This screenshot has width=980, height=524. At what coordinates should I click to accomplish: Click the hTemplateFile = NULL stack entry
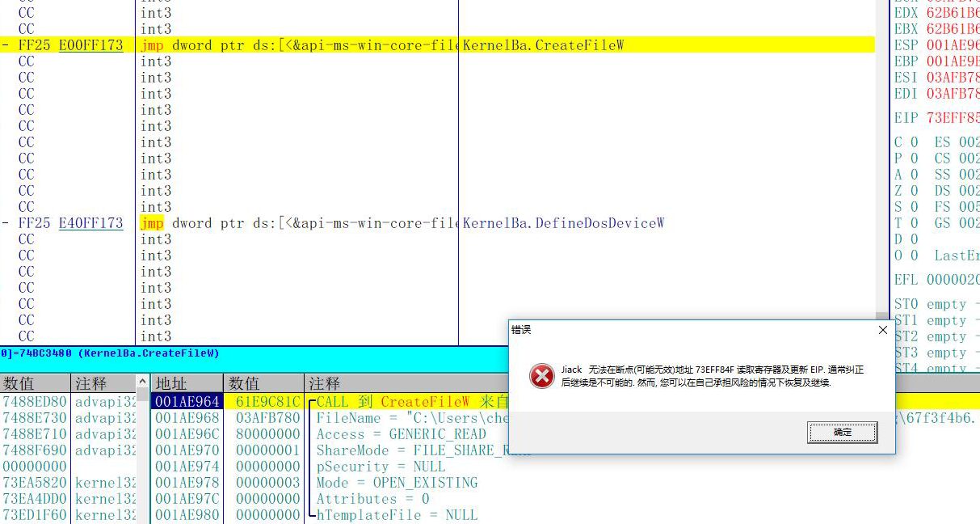click(x=397, y=515)
